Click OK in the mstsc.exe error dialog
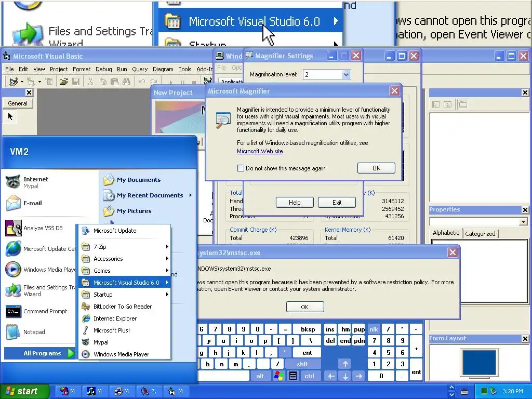This screenshot has width=532, height=399. click(304, 307)
